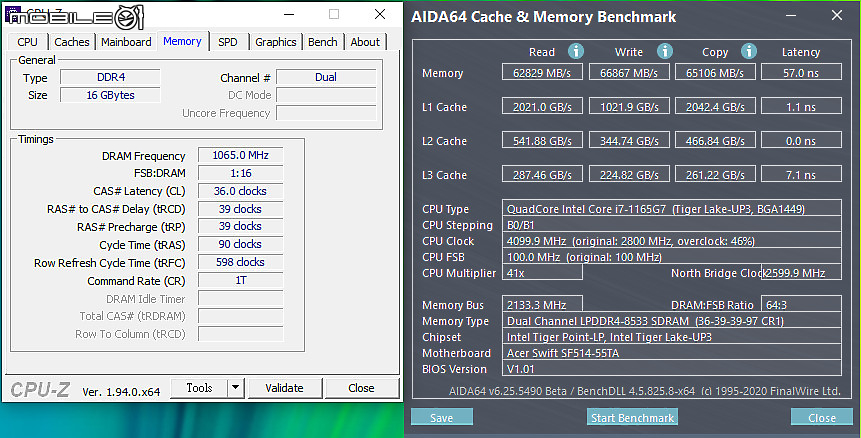The image size is (861, 438).
Task: Select the Motherboard Acer Swift SF514-55TA field
Action: click(672, 353)
